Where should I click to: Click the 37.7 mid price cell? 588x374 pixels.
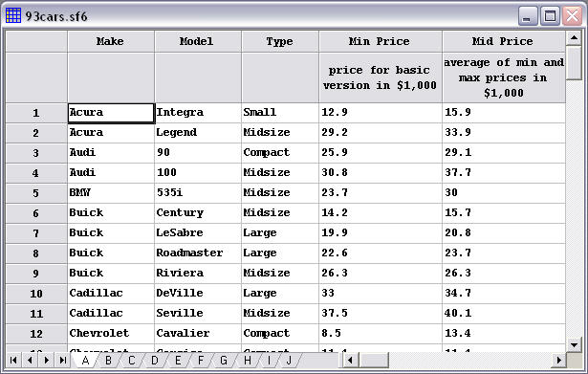504,173
